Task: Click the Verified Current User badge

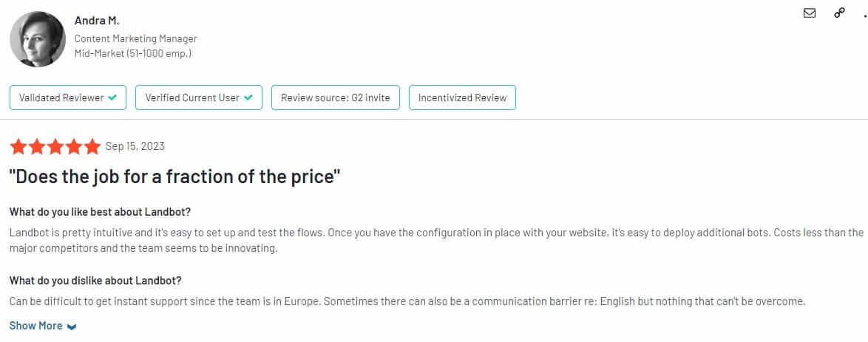Action: coord(199,98)
